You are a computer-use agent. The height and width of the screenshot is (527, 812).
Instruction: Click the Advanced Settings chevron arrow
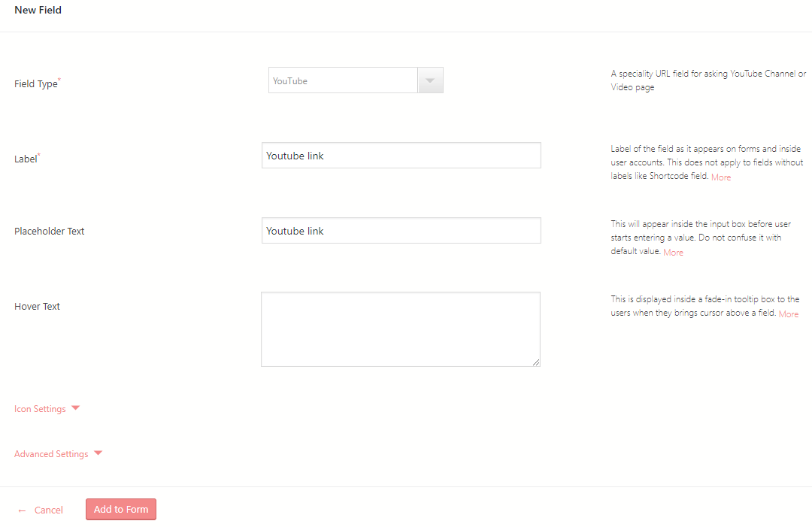tap(98, 453)
